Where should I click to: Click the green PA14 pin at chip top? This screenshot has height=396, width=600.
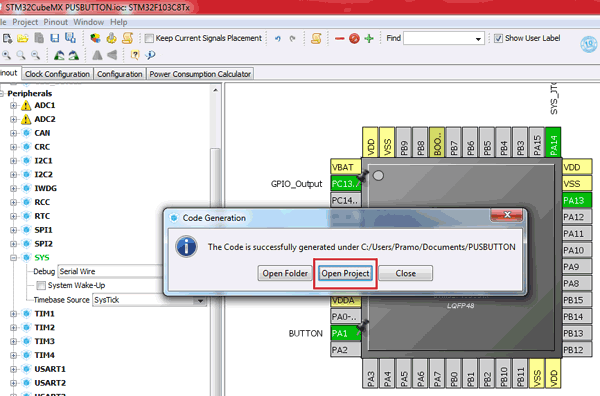[x=553, y=142]
